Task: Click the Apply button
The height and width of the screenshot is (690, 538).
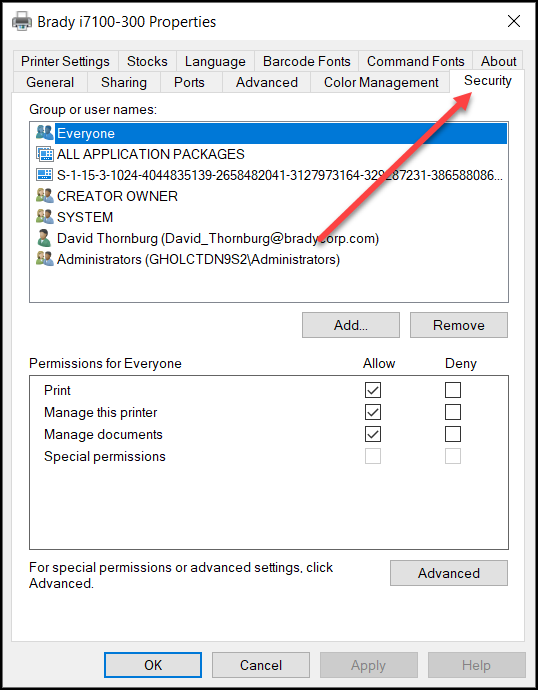Action: pos(369,665)
